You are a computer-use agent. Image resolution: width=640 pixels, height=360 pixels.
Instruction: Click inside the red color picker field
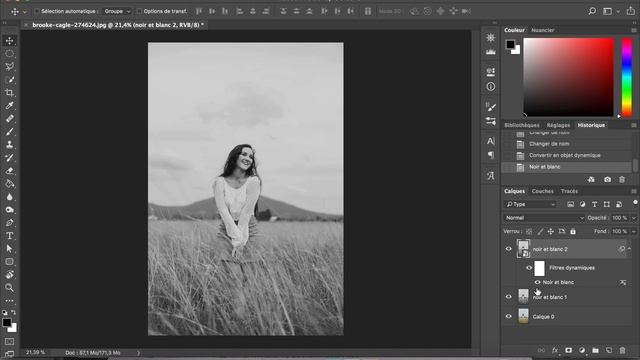point(569,77)
